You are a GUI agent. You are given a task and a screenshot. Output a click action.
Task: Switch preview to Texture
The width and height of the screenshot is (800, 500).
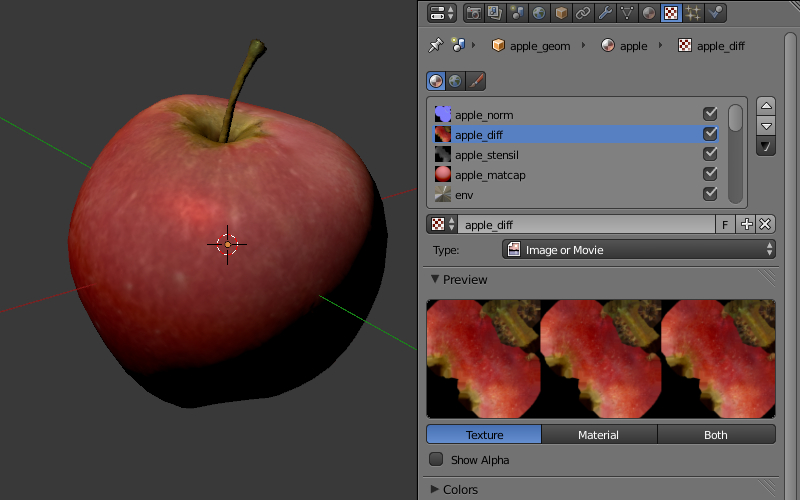[x=484, y=435]
